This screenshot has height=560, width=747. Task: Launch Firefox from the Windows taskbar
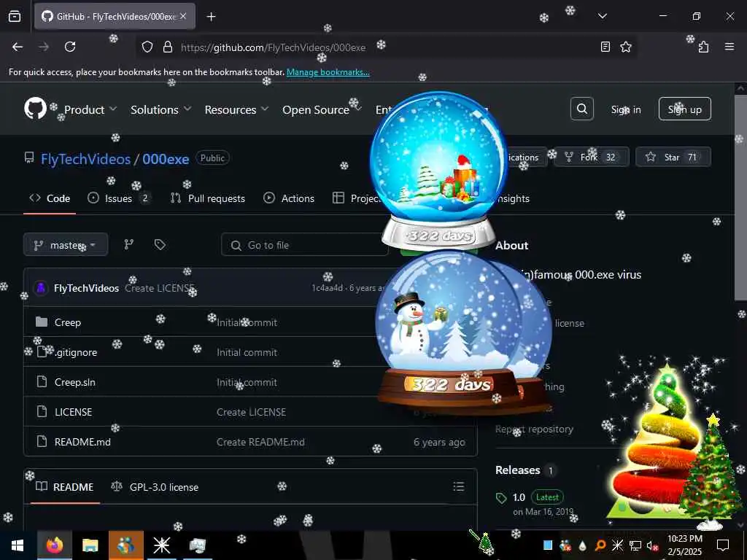click(x=54, y=545)
